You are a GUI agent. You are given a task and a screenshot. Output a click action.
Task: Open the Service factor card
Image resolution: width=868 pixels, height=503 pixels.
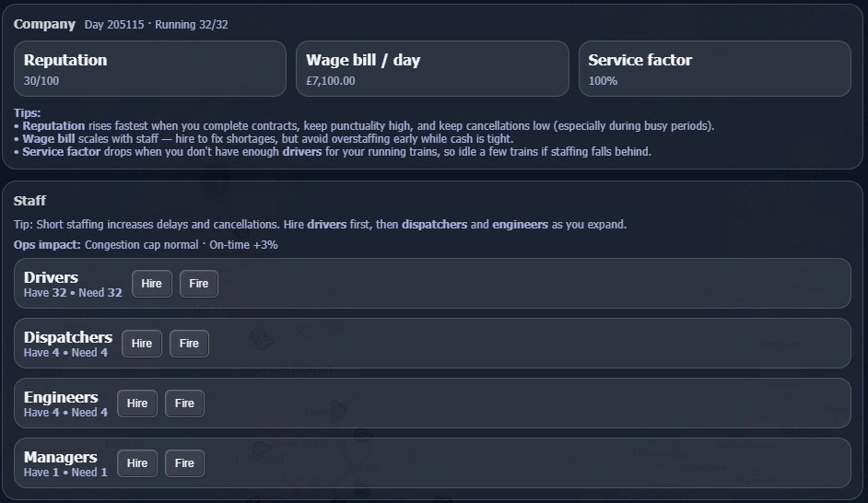715,69
